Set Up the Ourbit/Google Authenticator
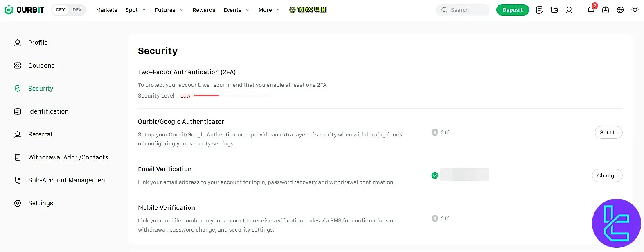 coord(608,132)
